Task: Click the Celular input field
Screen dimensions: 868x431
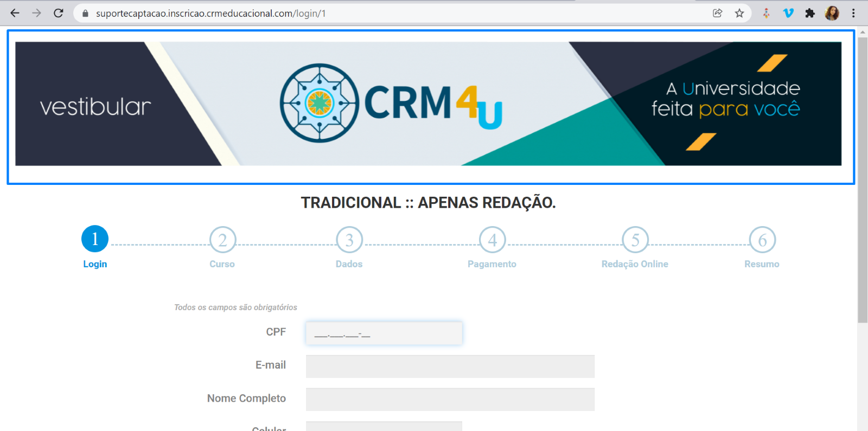Action: tap(384, 426)
